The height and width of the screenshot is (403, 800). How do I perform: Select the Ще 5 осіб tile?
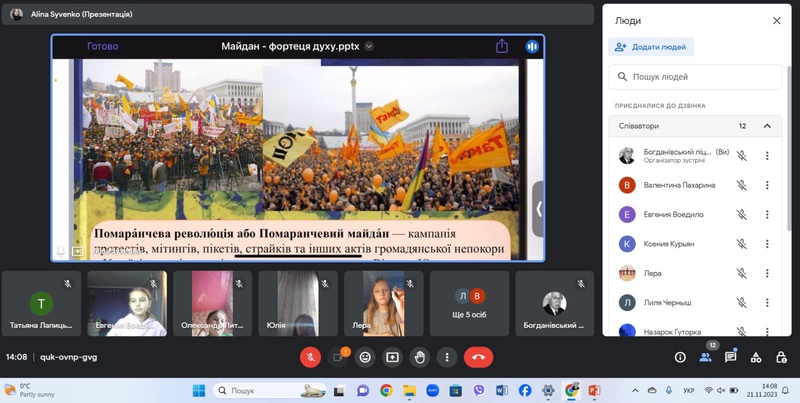click(469, 304)
